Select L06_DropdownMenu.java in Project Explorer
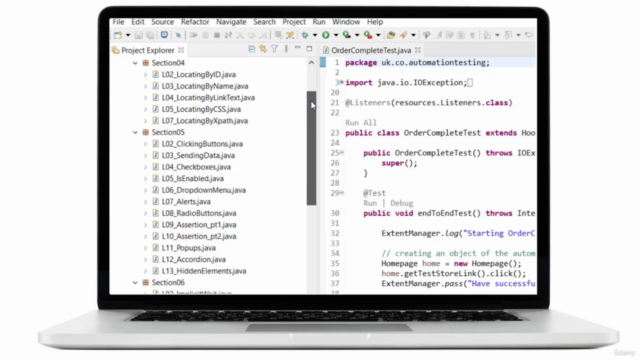Screen dimensions: 640x360 point(203,190)
